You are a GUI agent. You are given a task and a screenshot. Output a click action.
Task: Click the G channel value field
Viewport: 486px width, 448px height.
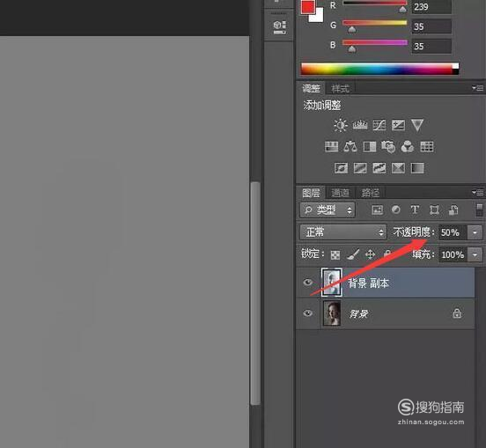pos(431,26)
